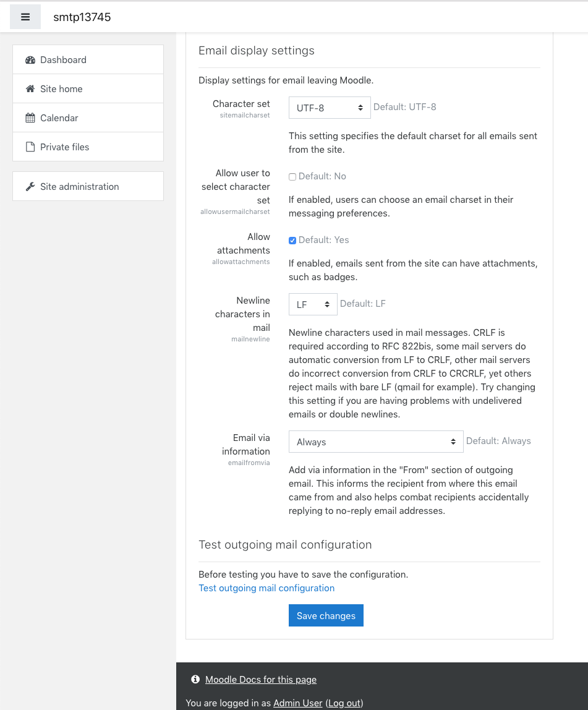Screen dimensions: 588x710
Task: Click the Save changes button
Action: (326, 615)
